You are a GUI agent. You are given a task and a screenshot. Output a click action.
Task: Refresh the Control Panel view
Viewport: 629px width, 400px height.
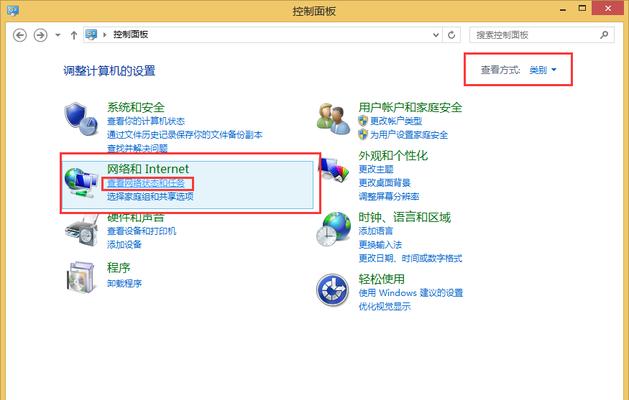[451, 35]
